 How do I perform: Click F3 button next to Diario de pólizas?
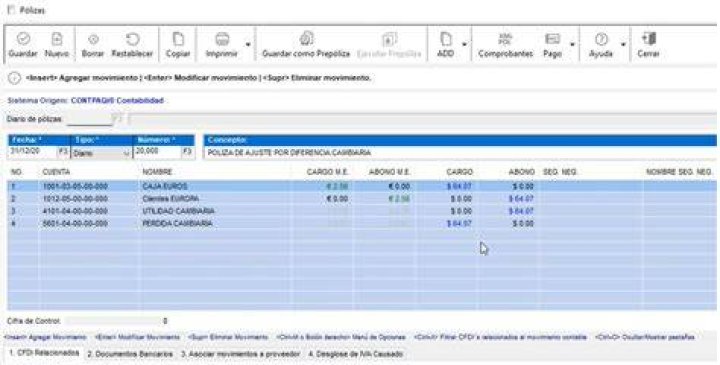[x=118, y=119]
